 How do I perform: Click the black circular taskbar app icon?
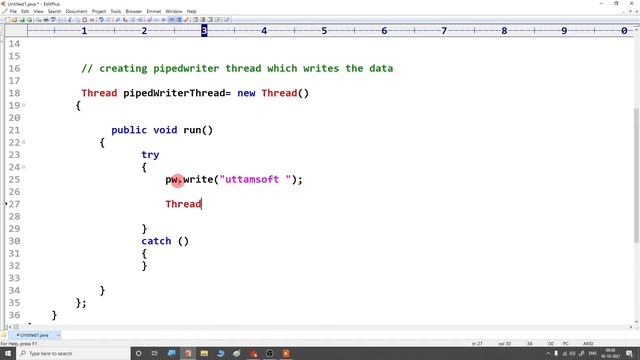tap(269, 353)
